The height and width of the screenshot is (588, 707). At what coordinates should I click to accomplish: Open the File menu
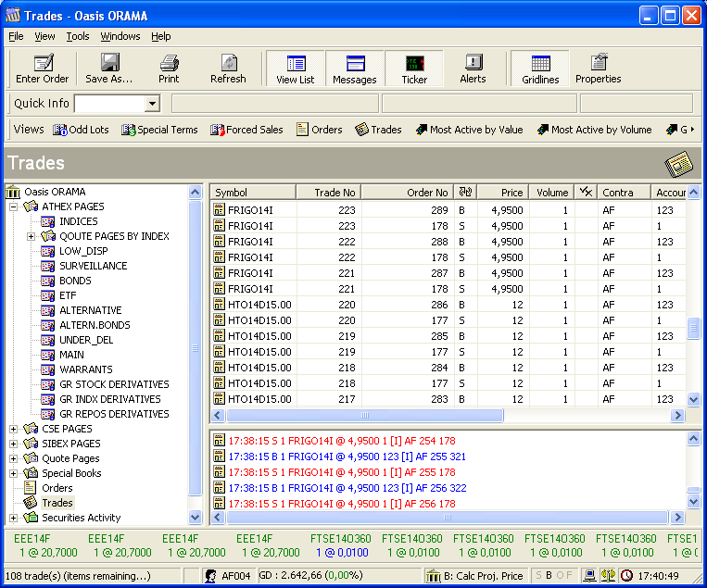tap(16, 36)
